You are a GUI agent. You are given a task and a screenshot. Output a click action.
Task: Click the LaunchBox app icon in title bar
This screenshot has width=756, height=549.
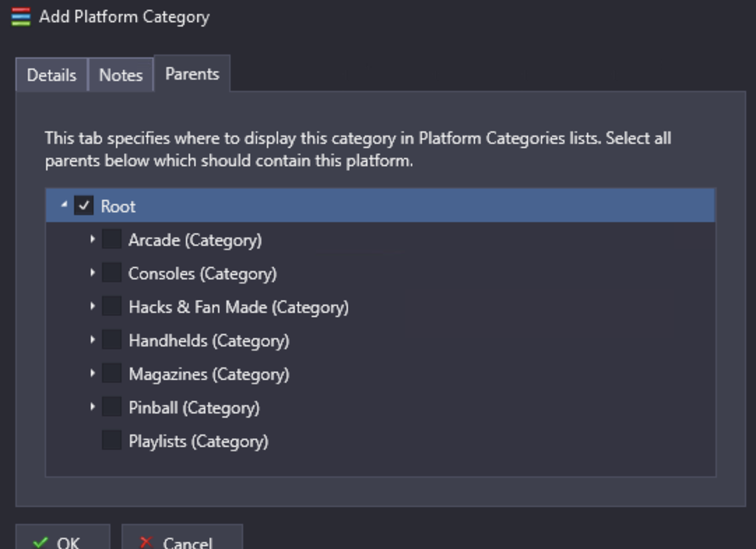coord(21,17)
